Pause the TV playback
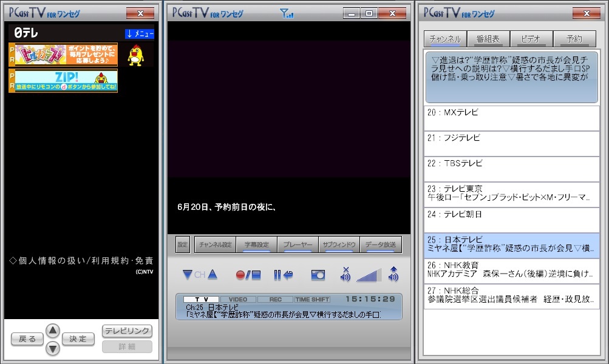609x364 pixels. [277, 275]
